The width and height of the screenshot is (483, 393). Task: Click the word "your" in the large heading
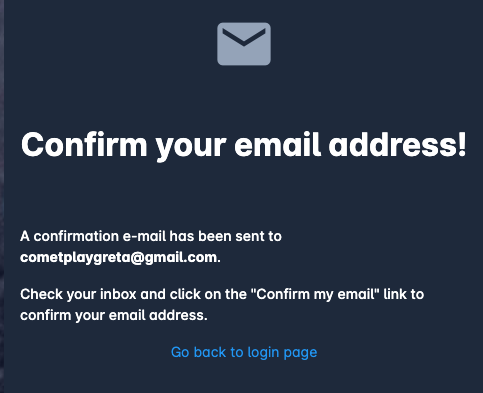(x=191, y=147)
